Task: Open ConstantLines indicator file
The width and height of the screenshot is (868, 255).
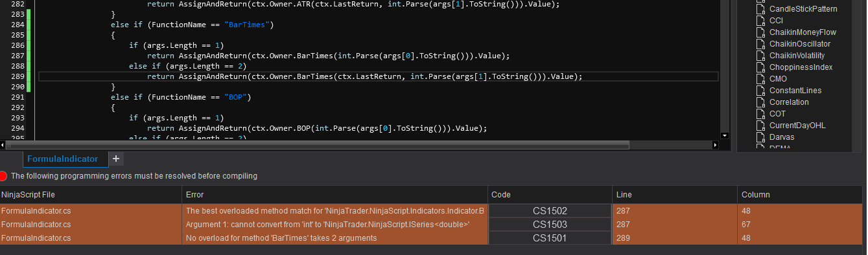Action: (796, 91)
